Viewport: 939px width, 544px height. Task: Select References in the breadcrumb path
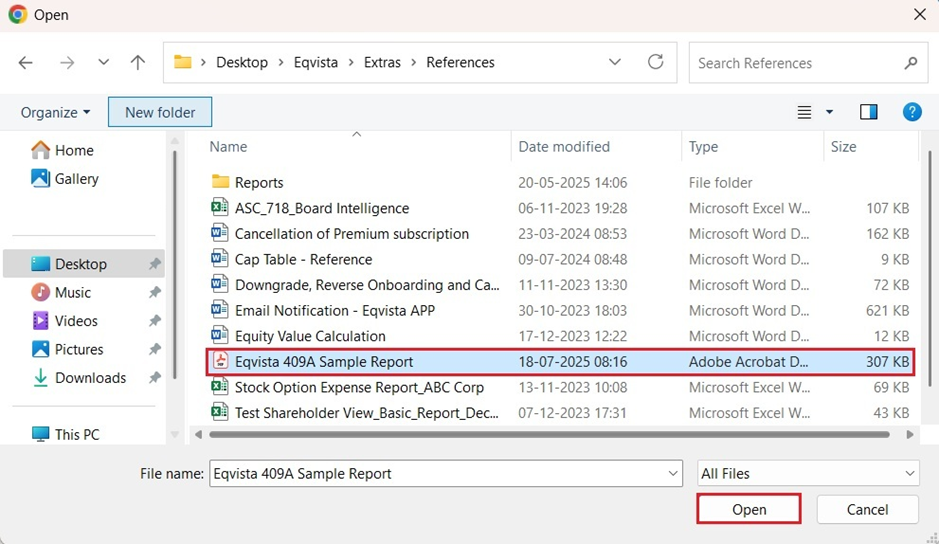point(461,62)
